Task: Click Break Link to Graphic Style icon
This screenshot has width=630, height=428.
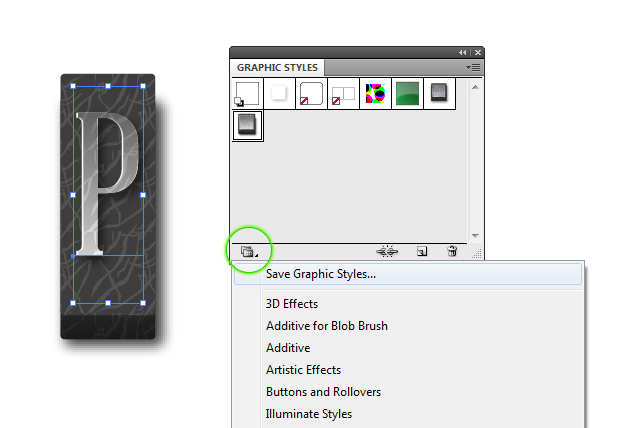Action: (387, 251)
